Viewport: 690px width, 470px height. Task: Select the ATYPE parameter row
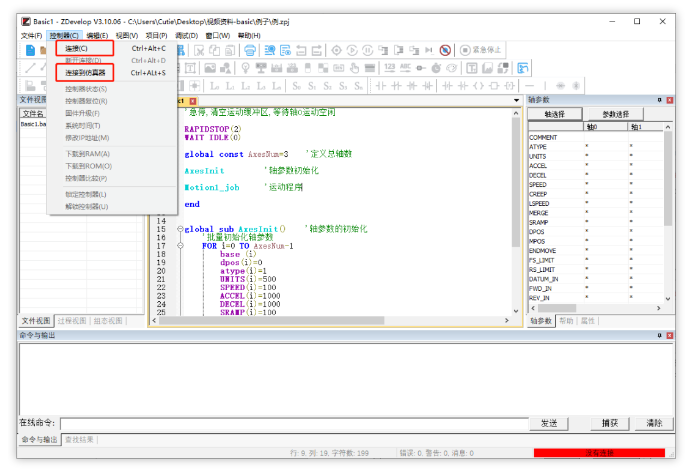pos(596,147)
